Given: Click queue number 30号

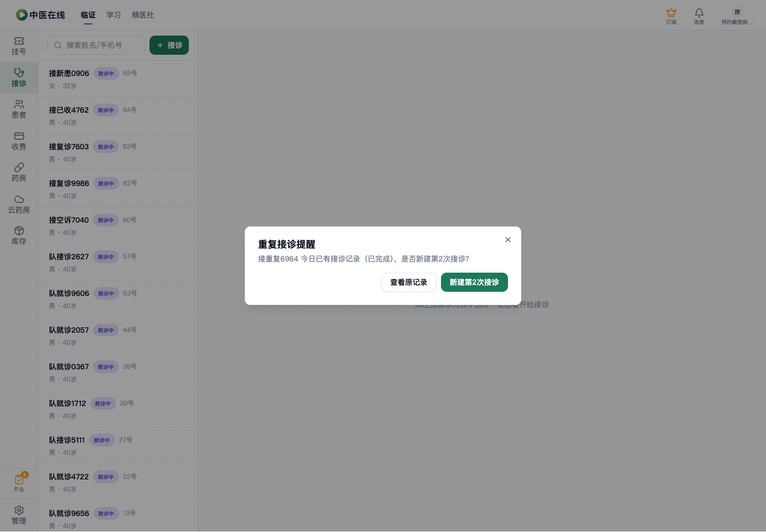Looking at the screenshot, I should (127, 403).
